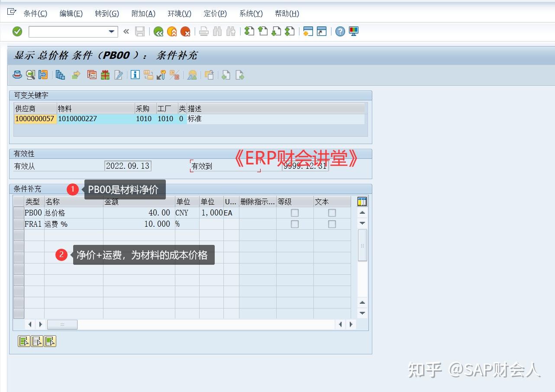Click the table layout configuration grid icon
Viewport: 555px width, 392px height.
point(362,201)
